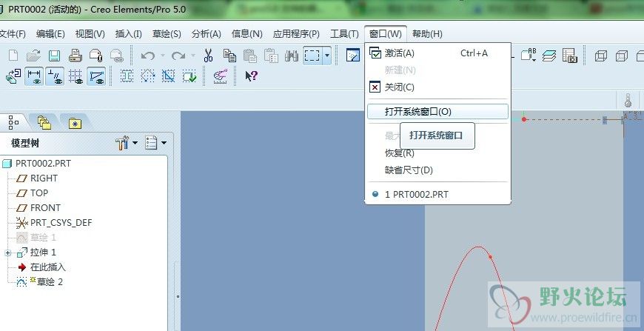The image size is (644, 331).
Task: Save the model with the floppy disk icon
Action: (54, 56)
